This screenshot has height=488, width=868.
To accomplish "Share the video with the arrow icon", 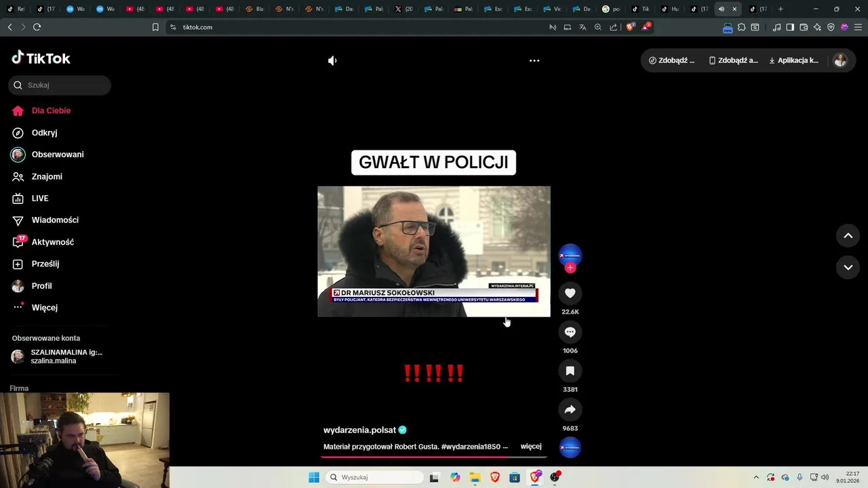I will 570,409.
